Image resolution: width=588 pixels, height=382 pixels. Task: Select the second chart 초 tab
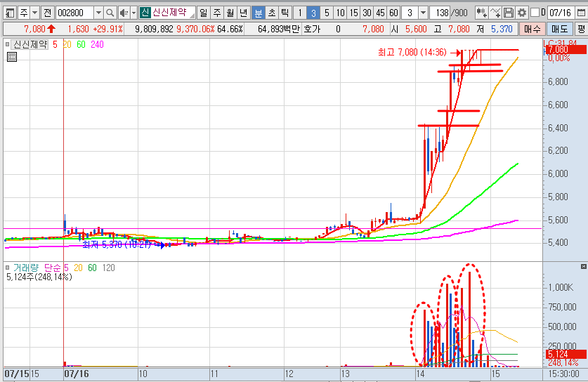click(x=271, y=13)
